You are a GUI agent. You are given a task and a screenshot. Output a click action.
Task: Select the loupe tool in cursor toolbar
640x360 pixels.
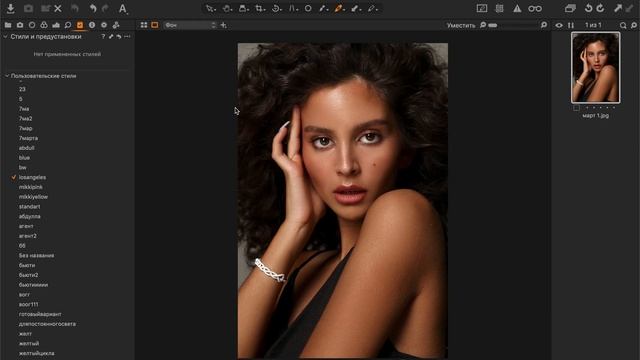[243, 8]
